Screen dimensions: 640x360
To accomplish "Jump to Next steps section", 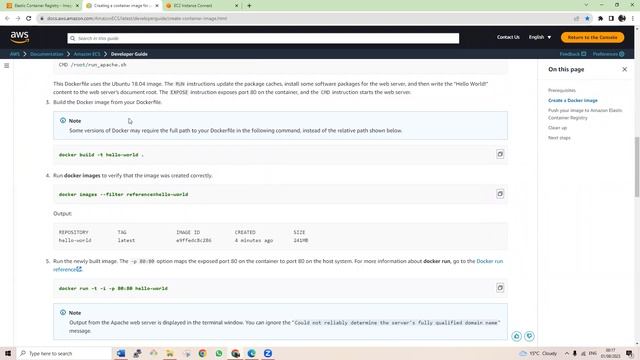I will [x=559, y=138].
